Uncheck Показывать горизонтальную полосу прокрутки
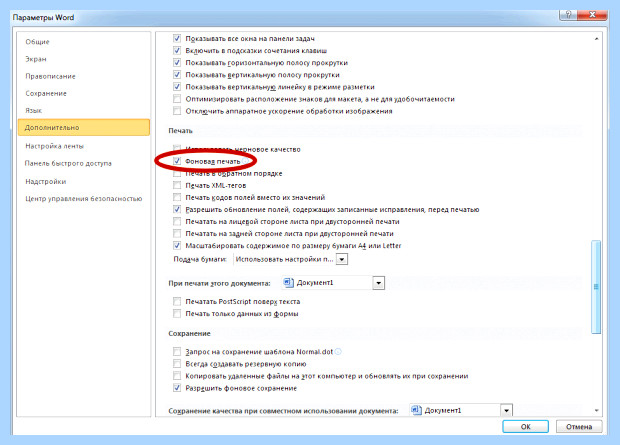620x445 pixels. click(x=177, y=63)
